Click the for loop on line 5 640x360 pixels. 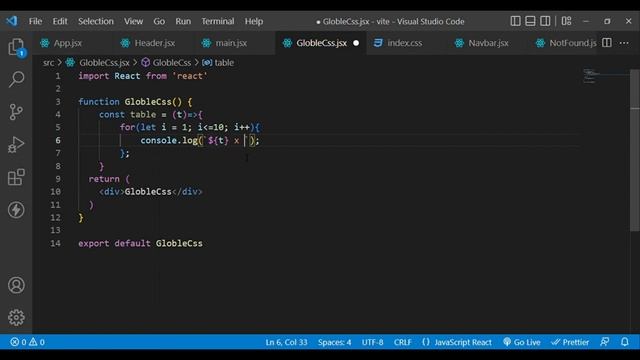(x=189, y=127)
